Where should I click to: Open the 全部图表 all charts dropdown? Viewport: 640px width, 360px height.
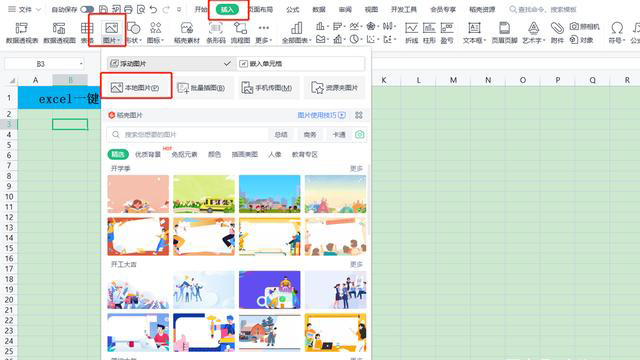[296, 33]
